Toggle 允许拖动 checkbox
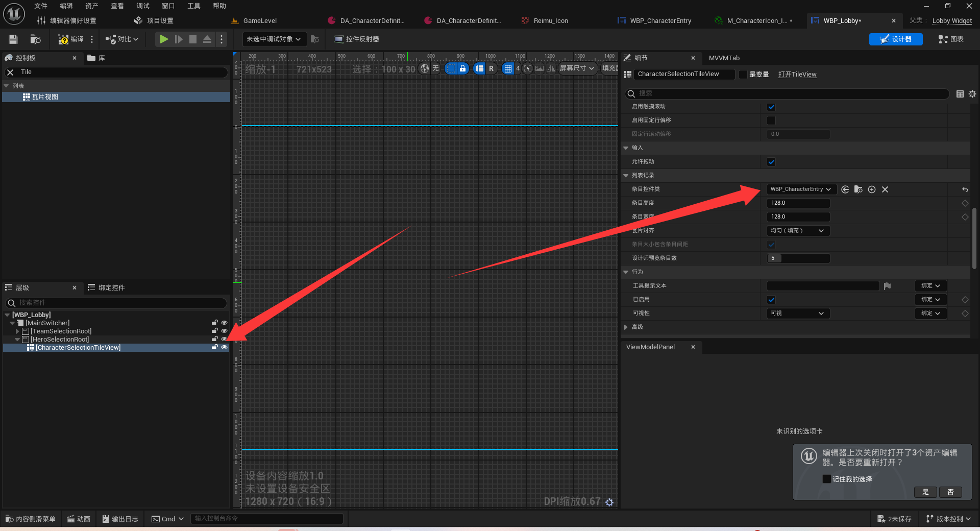 coord(771,162)
